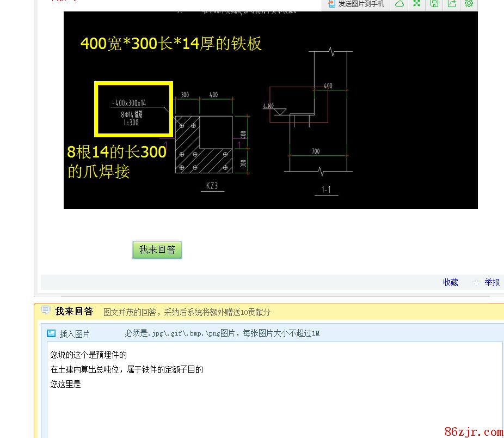Image resolution: width=504 pixels, height=438 pixels.
Task: Click the send picture to phone button
Action: coord(357,4)
